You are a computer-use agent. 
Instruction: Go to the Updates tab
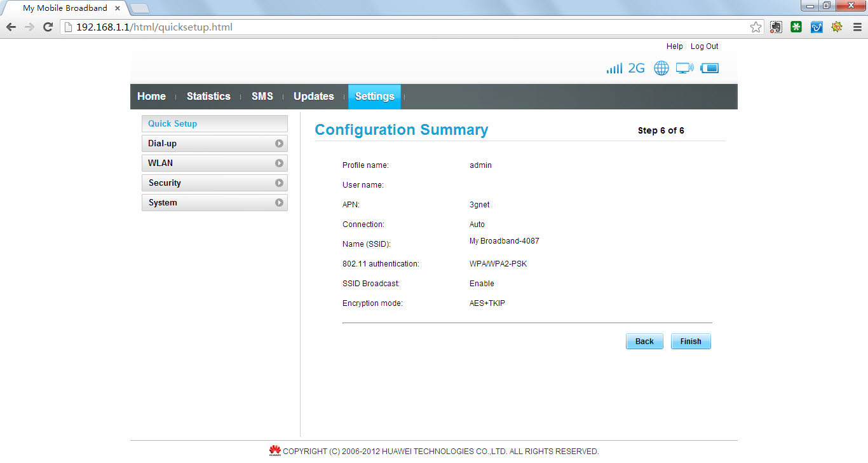click(x=313, y=97)
